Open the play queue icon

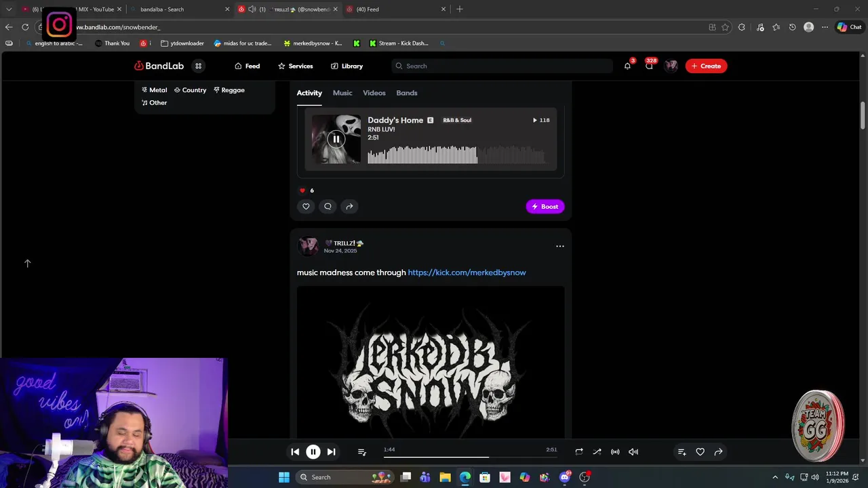point(361,451)
